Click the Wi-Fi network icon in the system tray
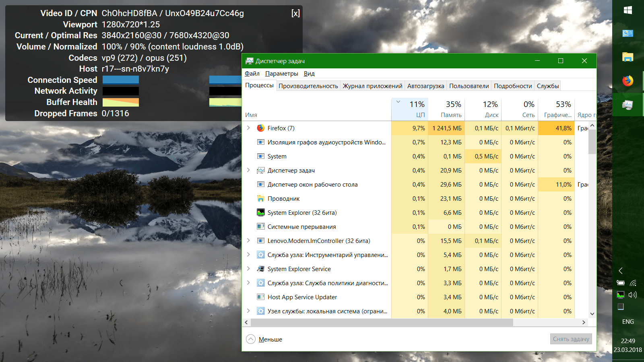This screenshot has width=644, height=362. [x=633, y=283]
